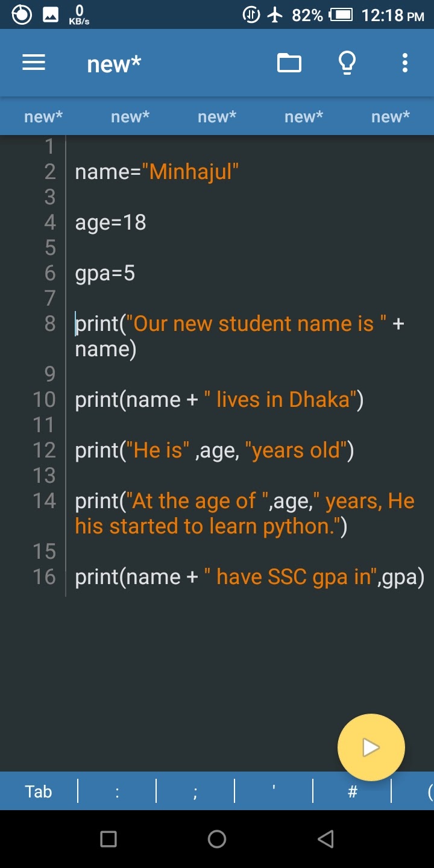The height and width of the screenshot is (868, 434).
Task: Tap the Android back navigation button
Action: point(325,839)
